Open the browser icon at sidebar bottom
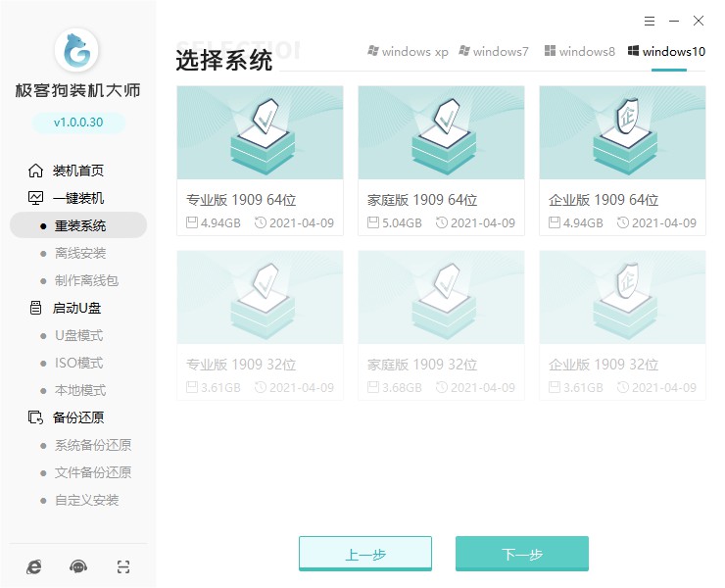Viewport: 725px width, 588px height. click(x=33, y=566)
